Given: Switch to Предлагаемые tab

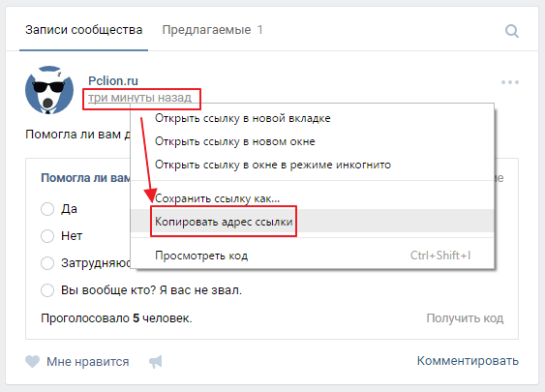Looking at the screenshot, I should click(x=206, y=30).
